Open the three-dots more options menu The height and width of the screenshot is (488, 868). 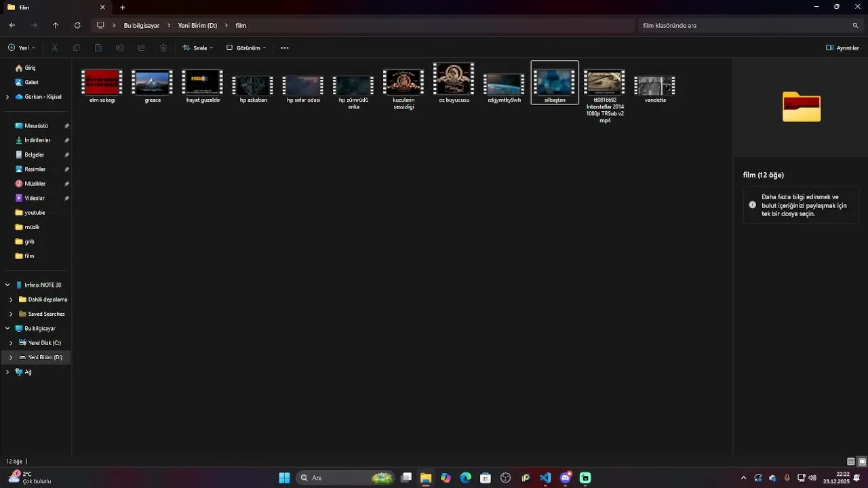285,47
